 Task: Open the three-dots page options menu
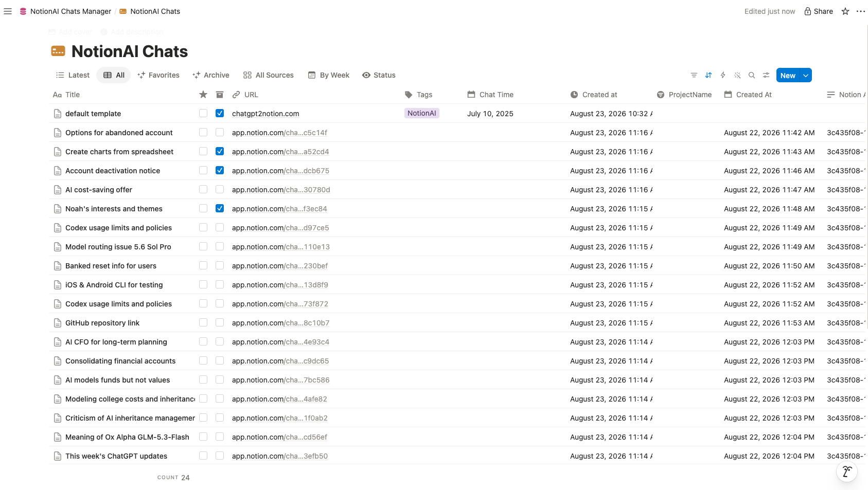pyautogui.click(x=861, y=11)
